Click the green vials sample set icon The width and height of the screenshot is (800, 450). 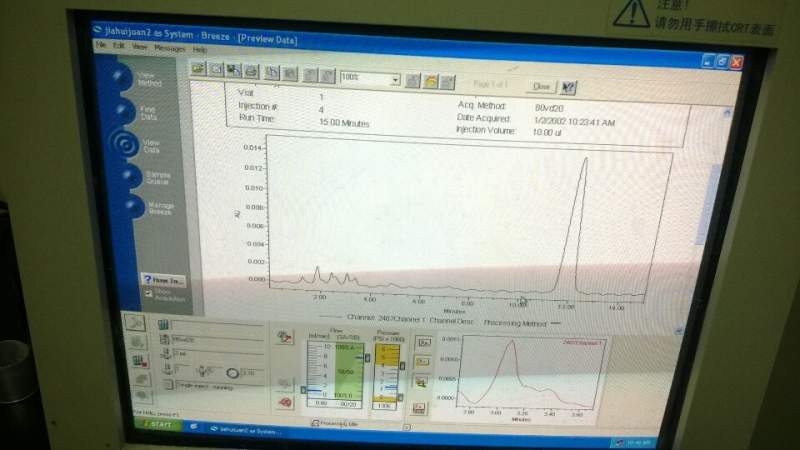[x=163, y=324]
